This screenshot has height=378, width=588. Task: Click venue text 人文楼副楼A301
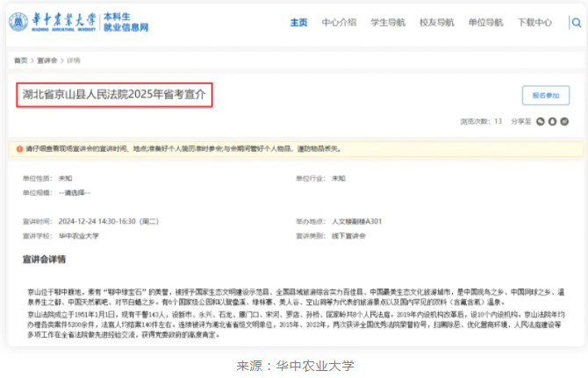click(x=356, y=221)
